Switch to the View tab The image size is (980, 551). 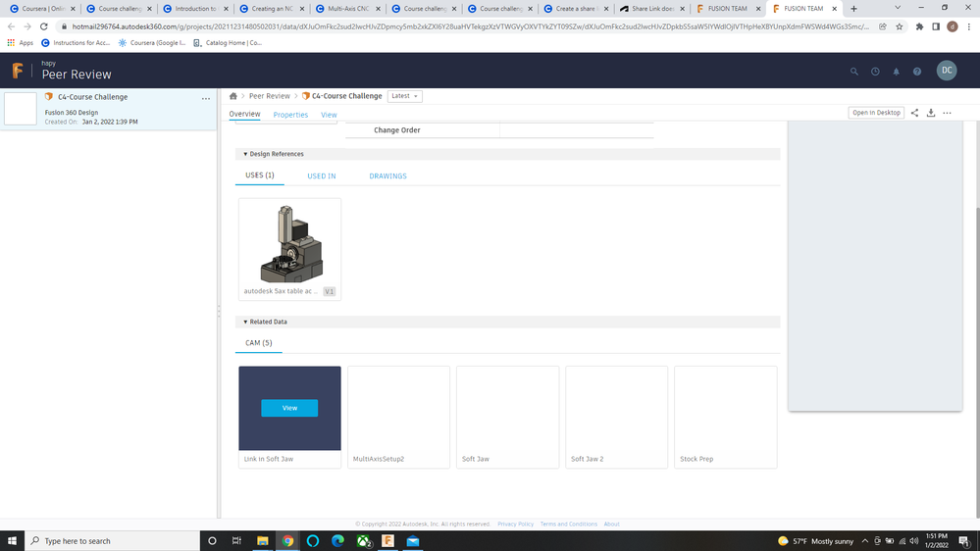pos(329,115)
